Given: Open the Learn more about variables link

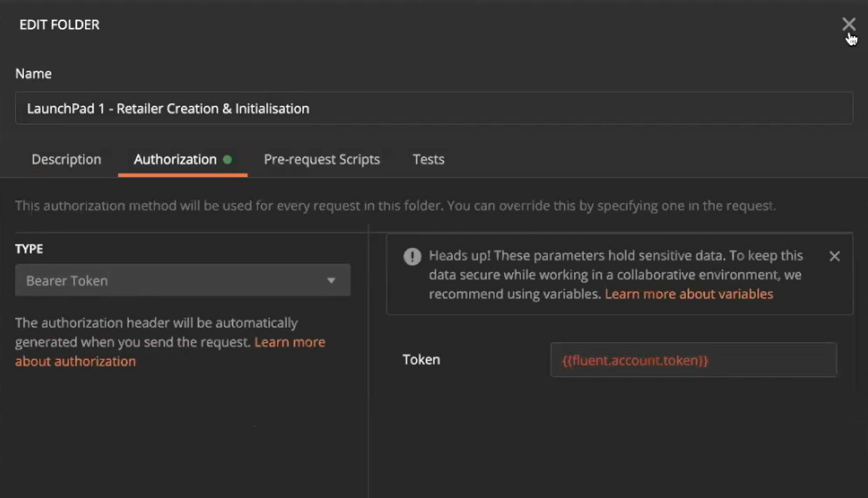Looking at the screenshot, I should (x=688, y=294).
